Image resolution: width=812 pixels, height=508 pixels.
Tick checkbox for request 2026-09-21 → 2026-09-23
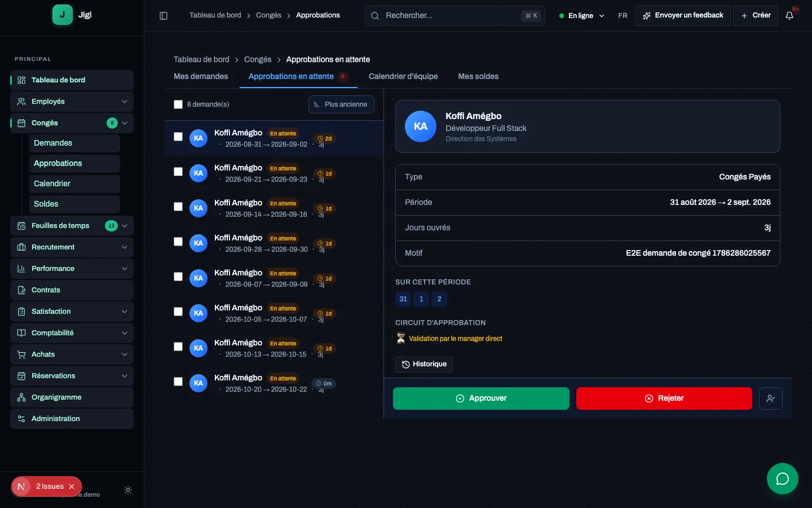click(x=178, y=172)
